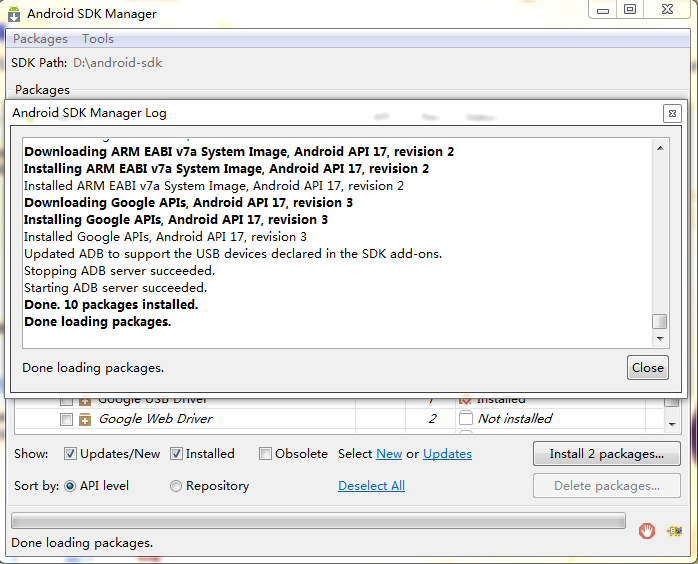Close the Android SDK Manager Log dialog with X
The image size is (698, 564).
tap(673, 114)
